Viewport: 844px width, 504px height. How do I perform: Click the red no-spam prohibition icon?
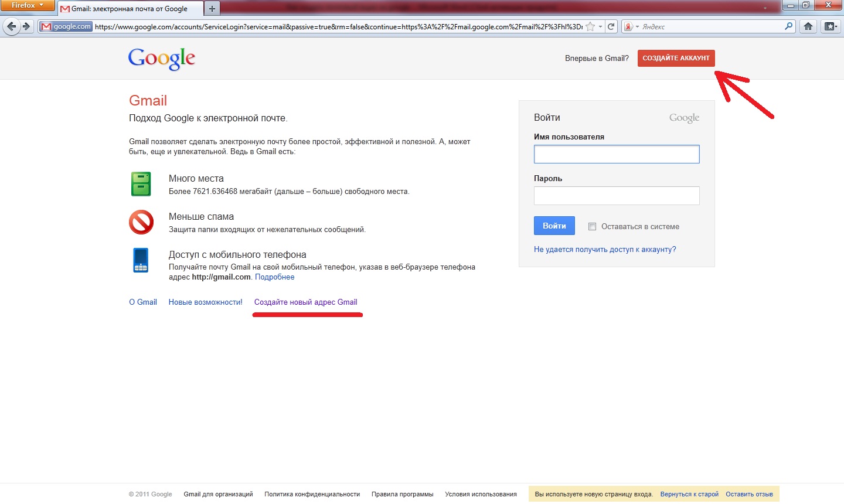tap(141, 222)
